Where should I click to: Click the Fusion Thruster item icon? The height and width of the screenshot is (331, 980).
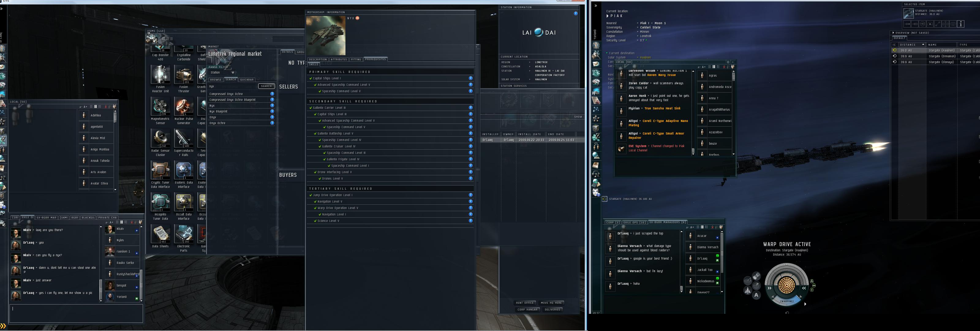click(x=184, y=74)
